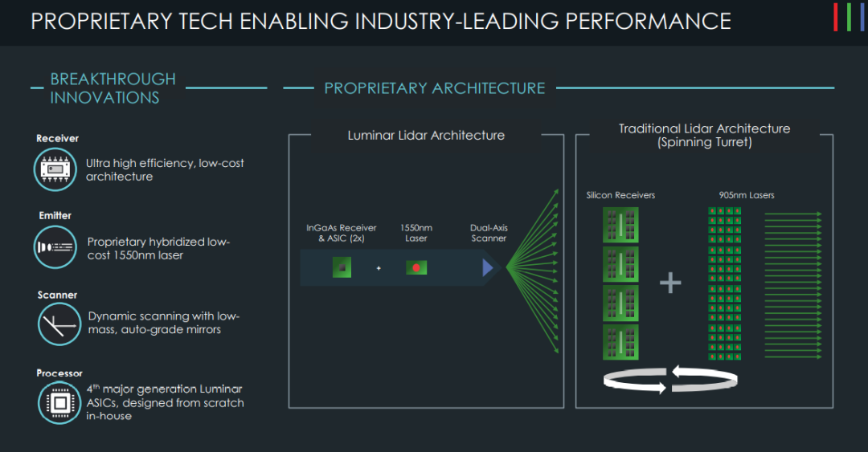Click the 'InGaAs Receiver & ASIC (2x)' label
868x452 pixels.
(x=342, y=233)
